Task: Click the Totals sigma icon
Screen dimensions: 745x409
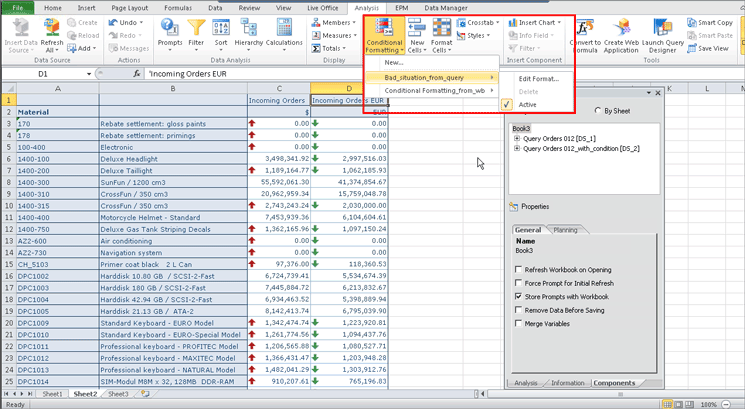Action: point(316,48)
